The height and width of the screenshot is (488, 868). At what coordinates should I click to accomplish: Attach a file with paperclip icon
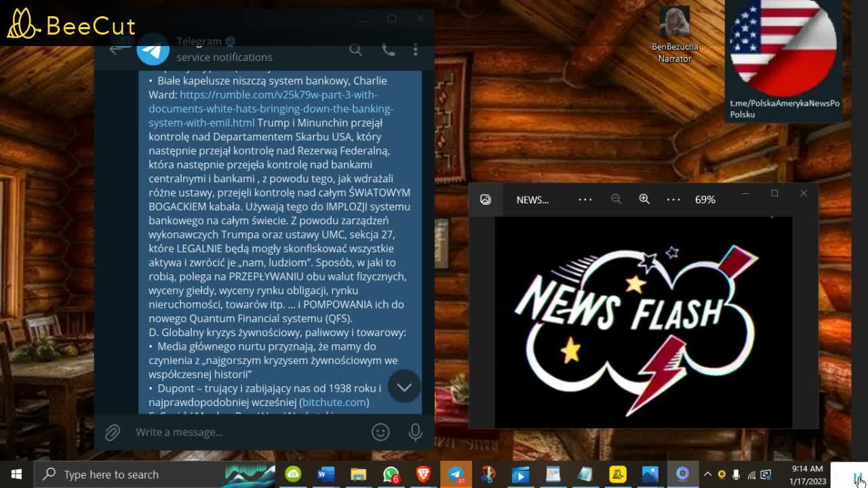pos(113,432)
